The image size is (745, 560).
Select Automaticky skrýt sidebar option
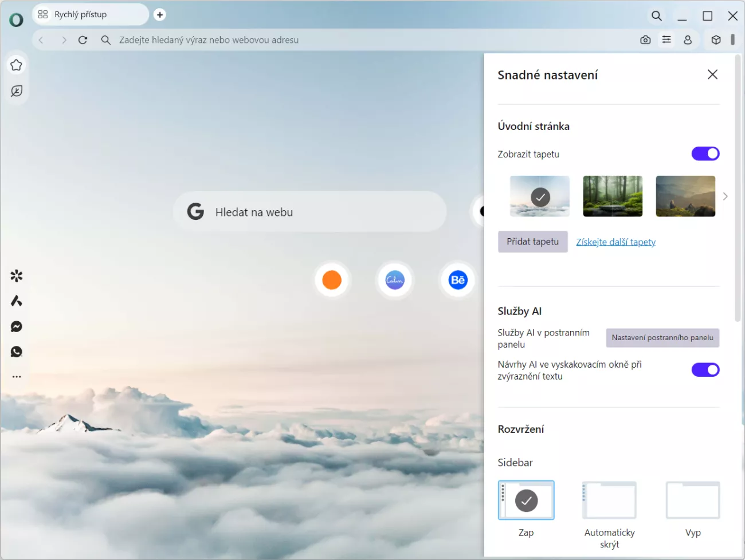pos(609,500)
